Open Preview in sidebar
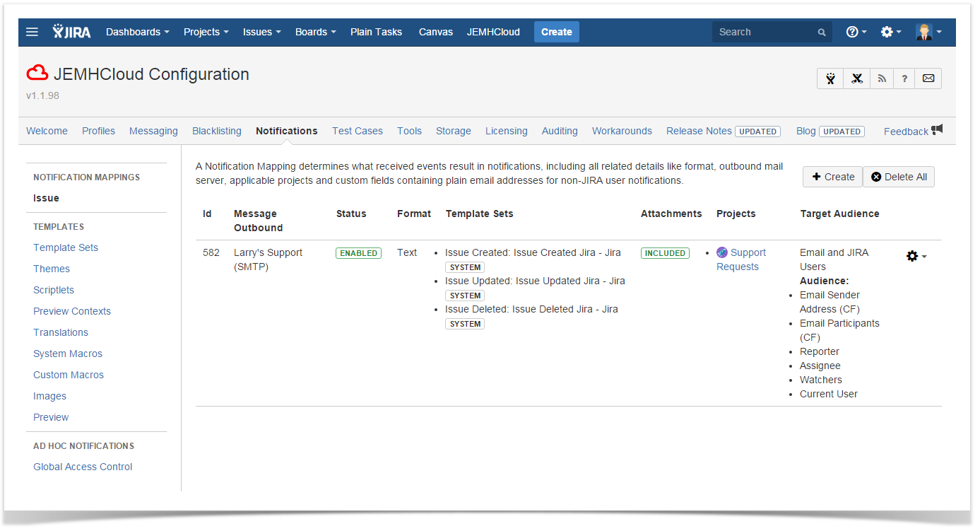The width and height of the screenshot is (980, 531). (x=51, y=417)
